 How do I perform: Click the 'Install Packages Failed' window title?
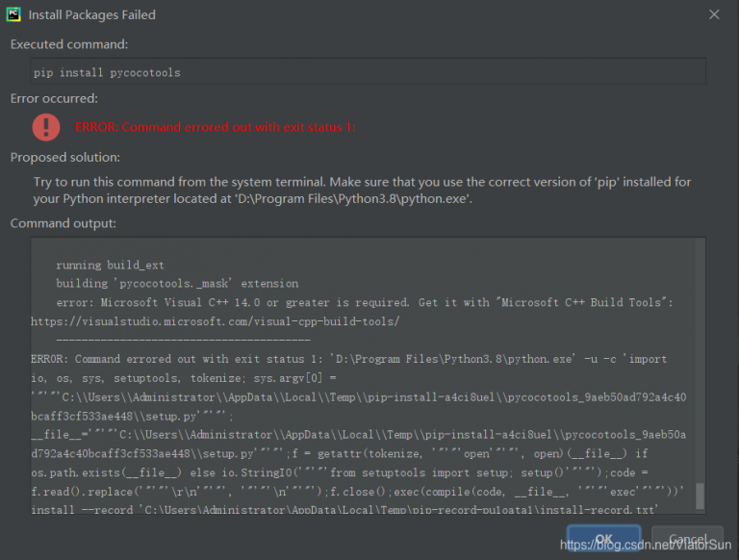click(x=91, y=15)
